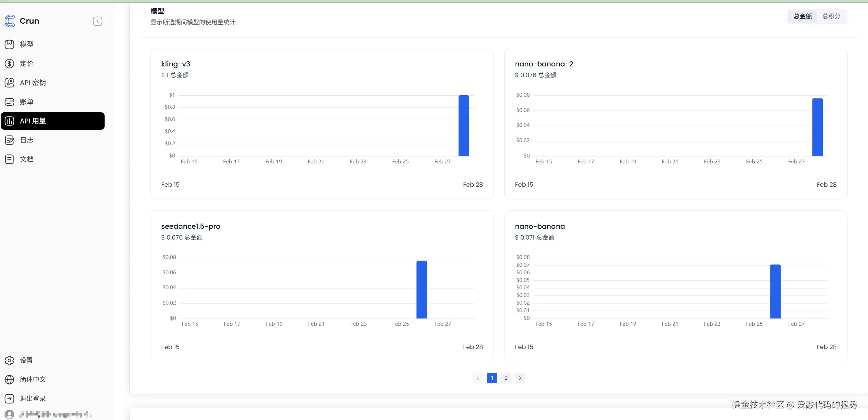Viewport: 868px width, 420px height.
Task: Click the kling-v3 chart bar
Action: click(464, 126)
